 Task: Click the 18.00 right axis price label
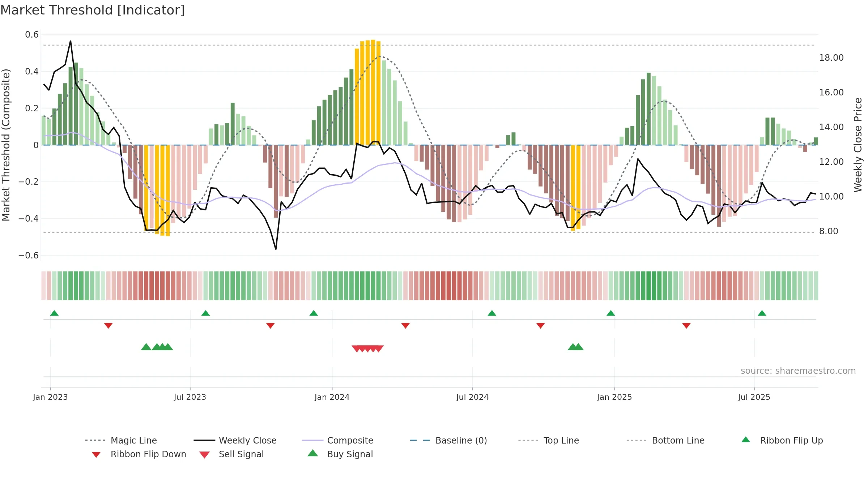point(831,58)
